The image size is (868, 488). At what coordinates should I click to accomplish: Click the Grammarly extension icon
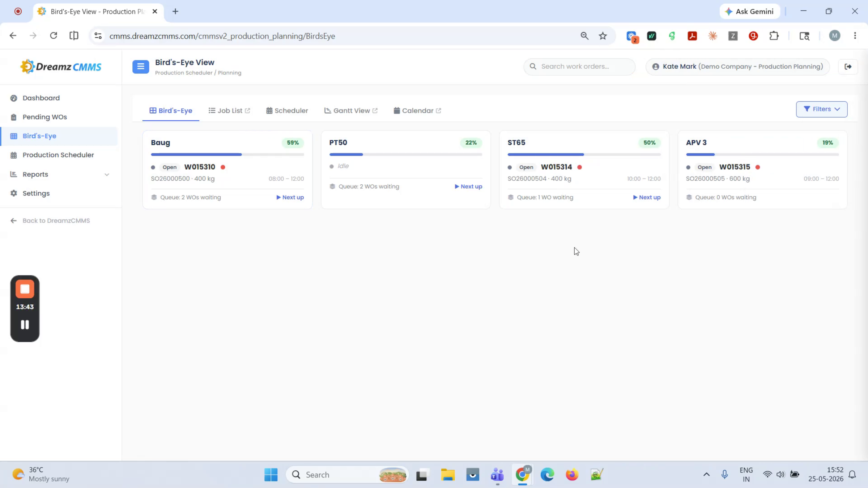click(753, 36)
